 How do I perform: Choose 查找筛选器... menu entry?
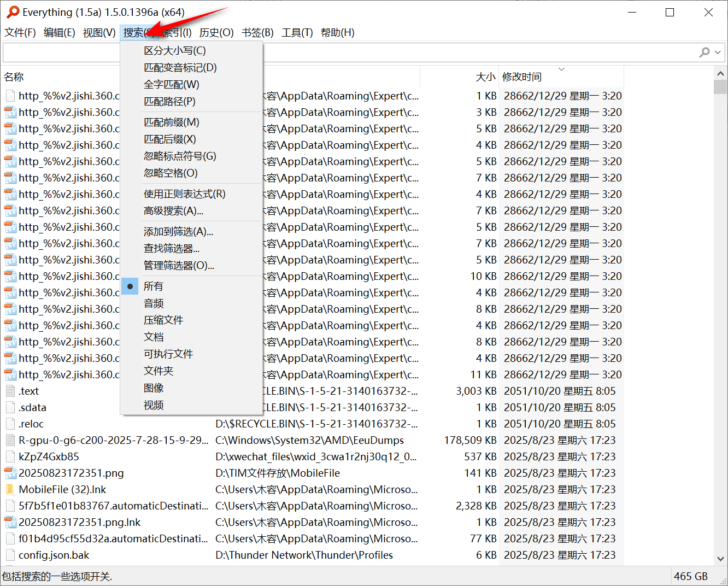(192, 248)
